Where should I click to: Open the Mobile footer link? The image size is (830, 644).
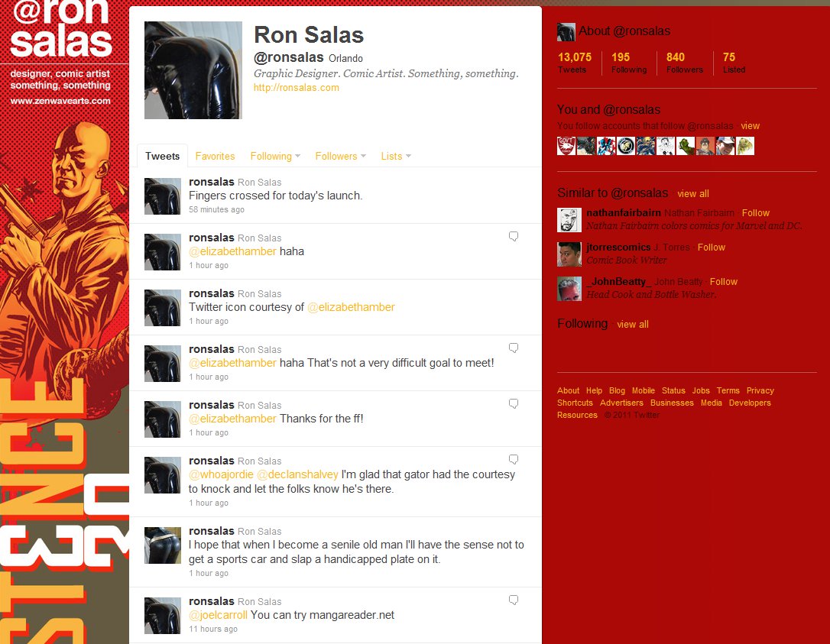(644, 390)
